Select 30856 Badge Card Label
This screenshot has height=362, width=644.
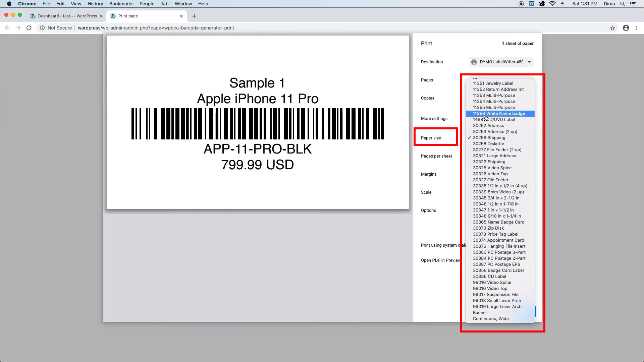click(x=500, y=270)
